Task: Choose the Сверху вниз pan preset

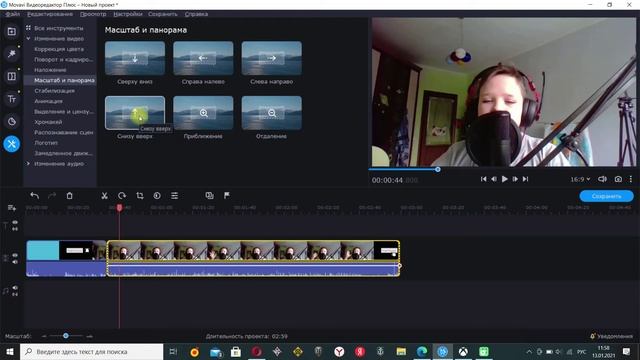Action: tap(135, 58)
